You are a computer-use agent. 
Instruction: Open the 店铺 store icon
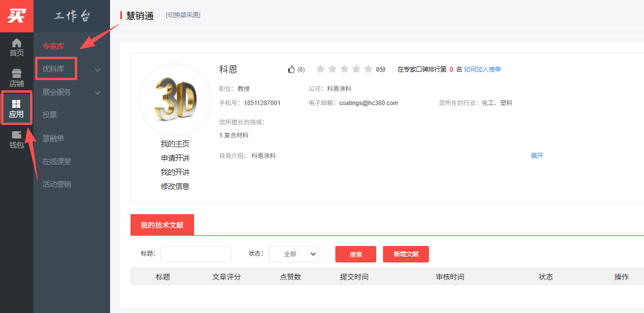click(16, 78)
